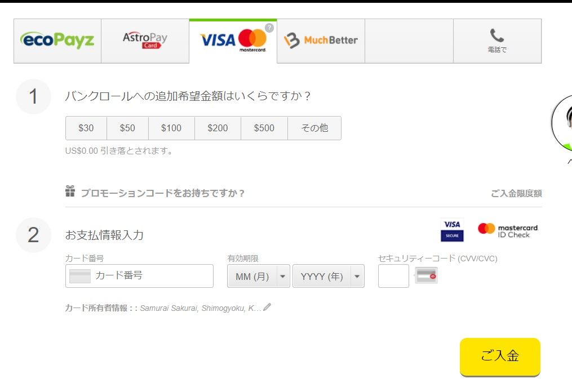Focus the カード番号 card number field
This screenshot has width=572, height=392.
pos(139,276)
